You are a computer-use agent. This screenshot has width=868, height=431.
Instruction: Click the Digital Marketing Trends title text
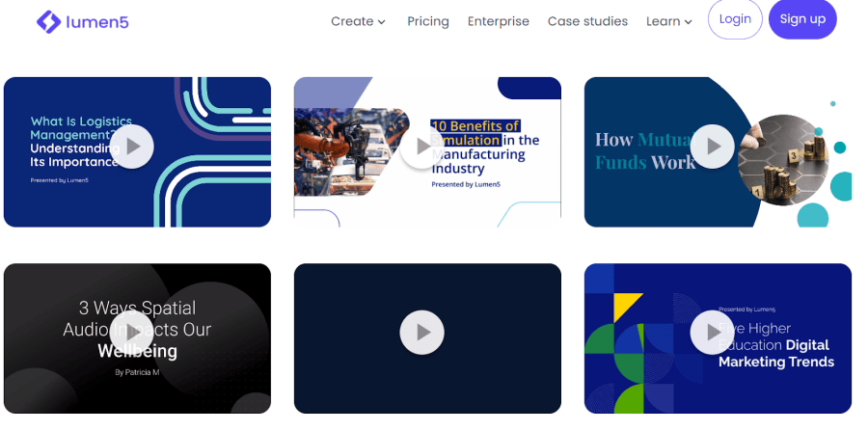point(776,354)
